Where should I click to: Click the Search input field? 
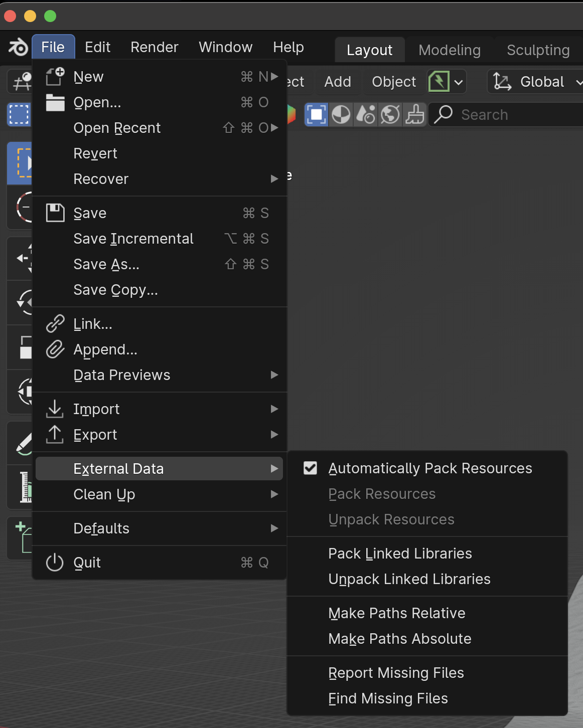[x=507, y=115]
